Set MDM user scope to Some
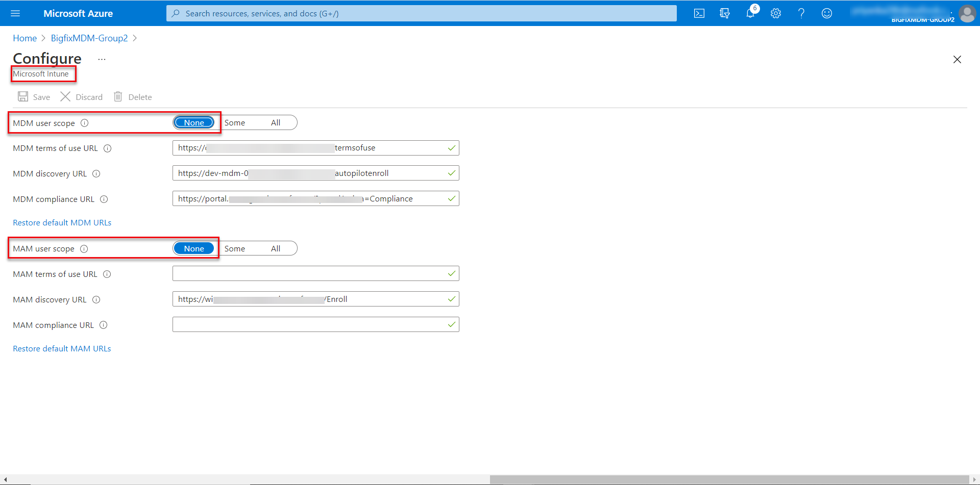 point(235,122)
